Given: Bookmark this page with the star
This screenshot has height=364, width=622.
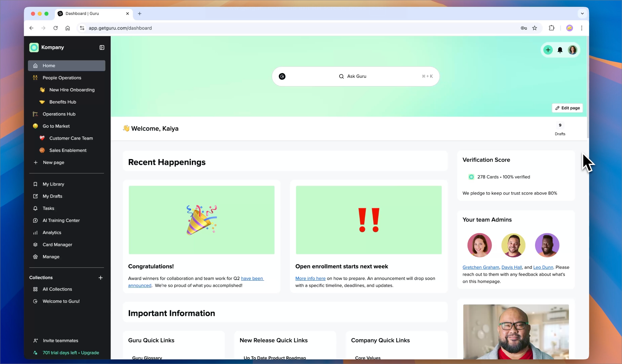Looking at the screenshot, I should [x=535, y=28].
